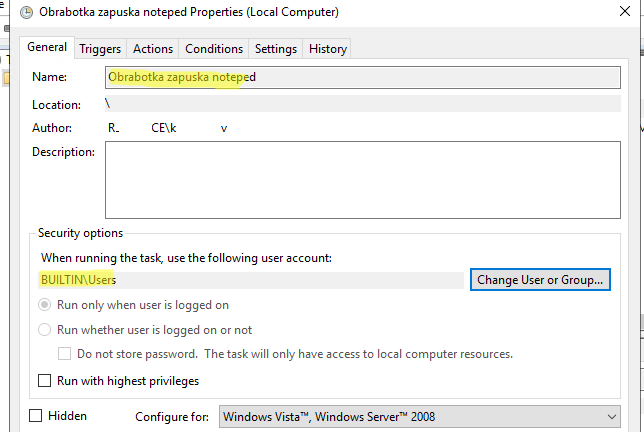Close the task Properties dialog
This screenshot has width=644, height=432.
(x=625, y=11)
